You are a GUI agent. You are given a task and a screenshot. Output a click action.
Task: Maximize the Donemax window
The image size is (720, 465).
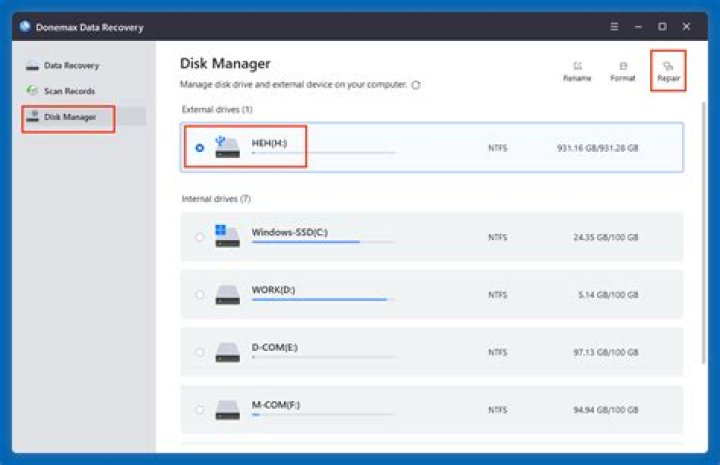tap(662, 27)
